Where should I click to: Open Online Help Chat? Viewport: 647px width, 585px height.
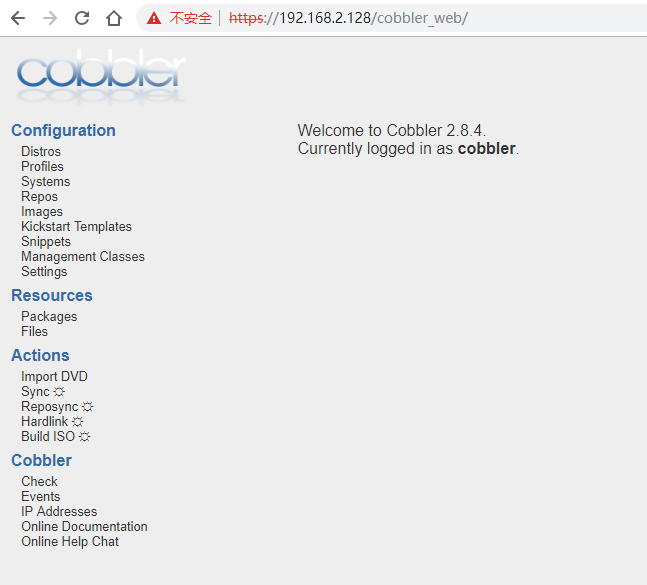[x=70, y=541]
